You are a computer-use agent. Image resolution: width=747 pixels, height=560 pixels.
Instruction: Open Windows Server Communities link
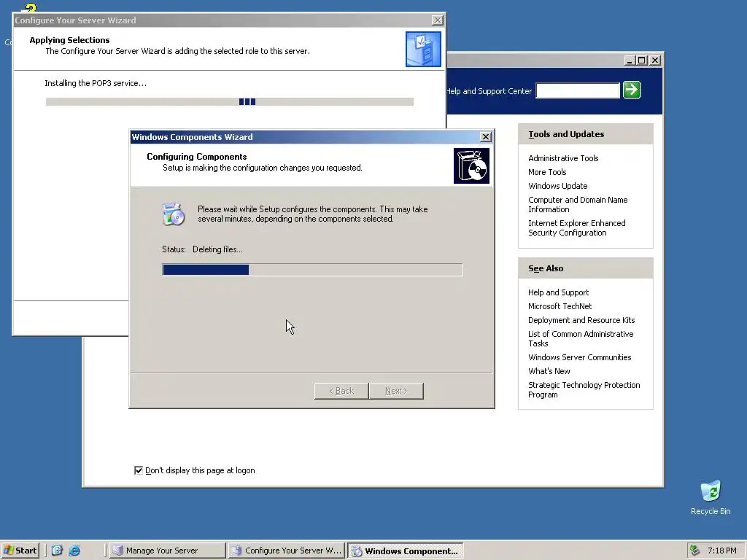579,357
